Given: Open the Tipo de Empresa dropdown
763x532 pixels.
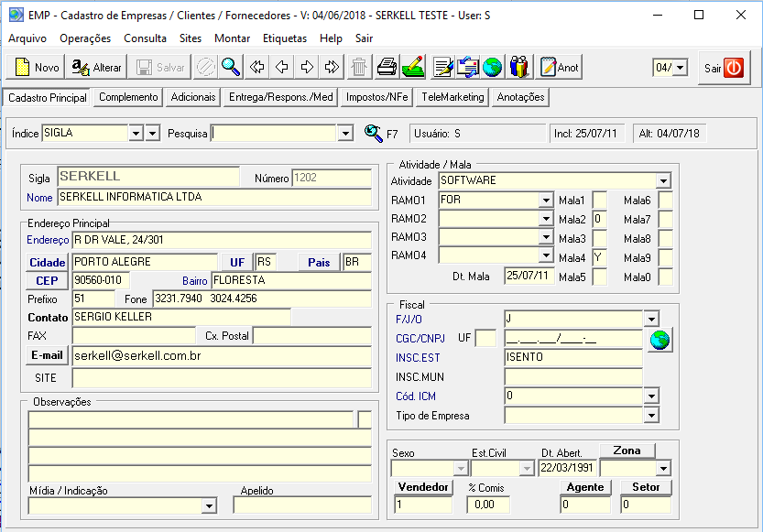Looking at the screenshot, I should coord(651,416).
